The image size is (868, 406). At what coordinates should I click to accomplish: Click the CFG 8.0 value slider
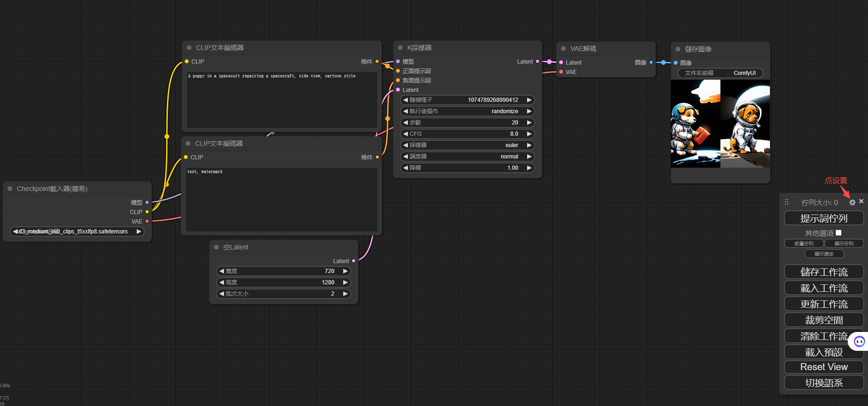(x=467, y=134)
